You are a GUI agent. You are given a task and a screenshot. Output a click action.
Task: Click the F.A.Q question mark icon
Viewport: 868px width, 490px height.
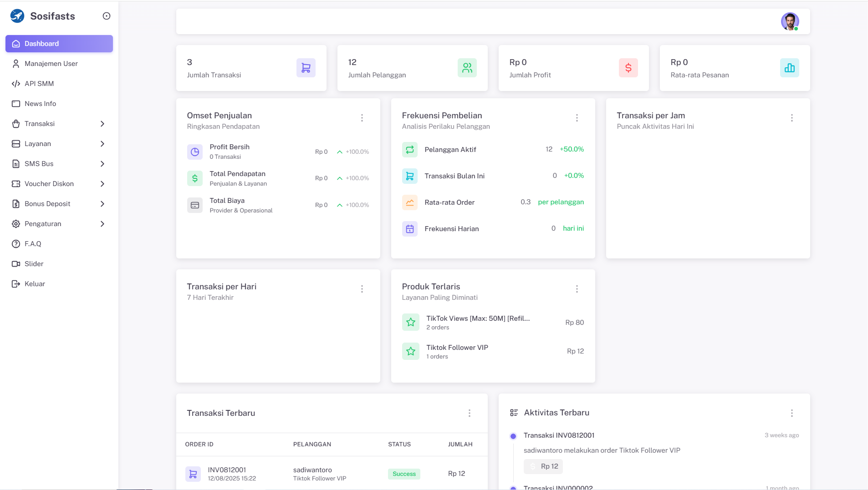[x=16, y=244]
